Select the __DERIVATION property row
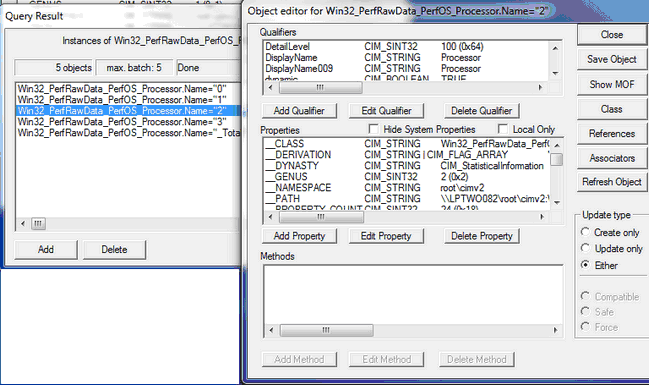 pyautogui.click(x=407, y=154)
